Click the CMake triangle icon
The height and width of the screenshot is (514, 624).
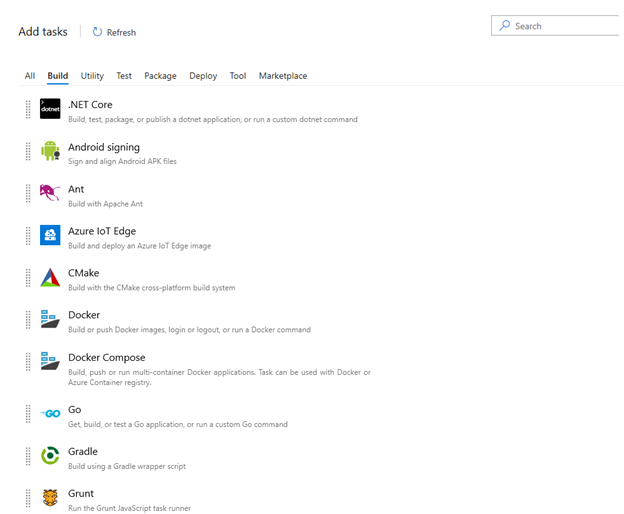click(x=50, y=278)
